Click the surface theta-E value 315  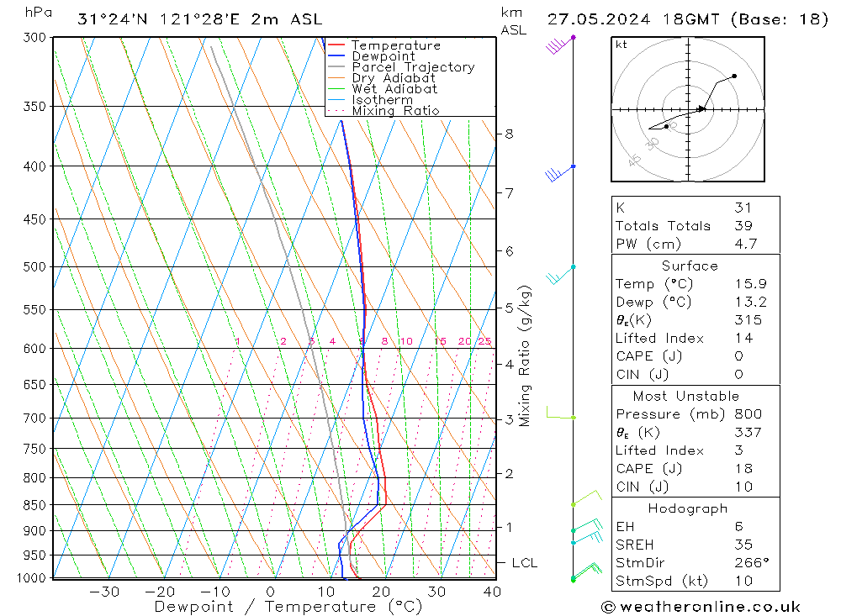pos(748,320)
